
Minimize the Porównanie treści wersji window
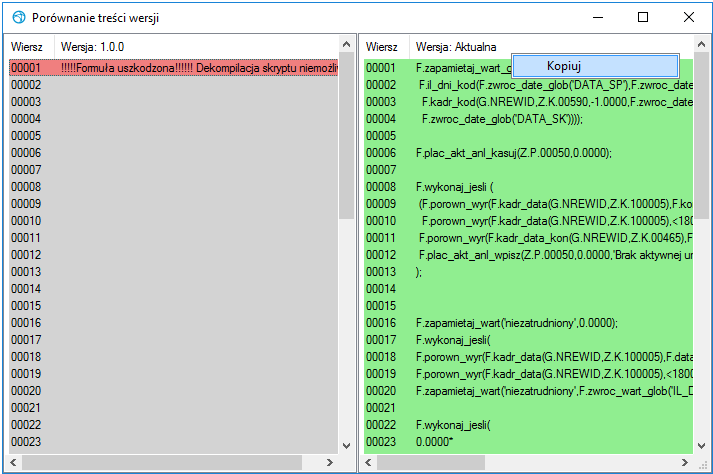pos(598,17)
